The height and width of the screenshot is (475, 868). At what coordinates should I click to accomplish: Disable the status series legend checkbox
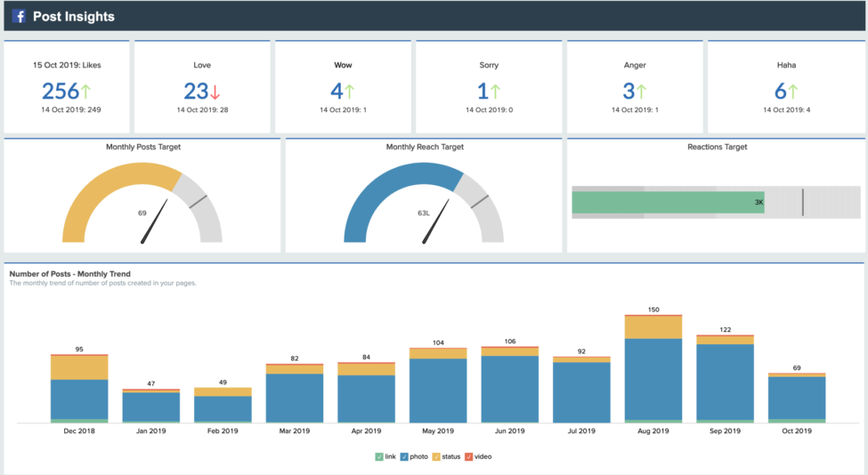click(436, 456)
